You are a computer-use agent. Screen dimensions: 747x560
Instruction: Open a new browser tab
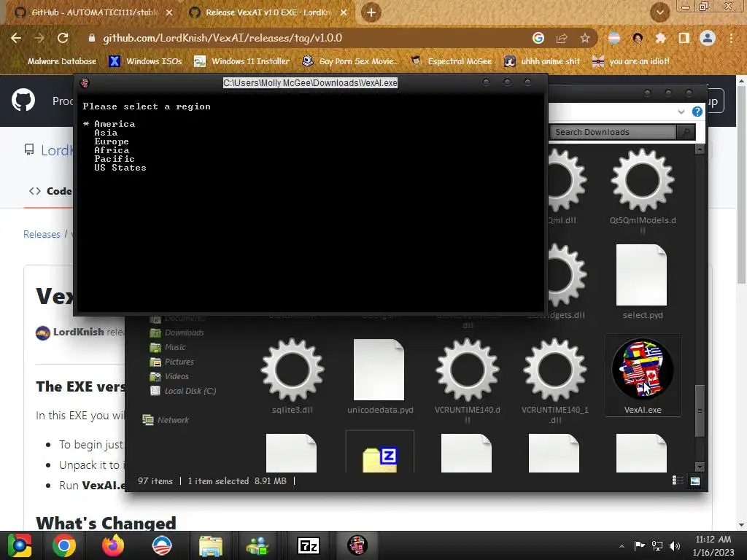(371, 12)
